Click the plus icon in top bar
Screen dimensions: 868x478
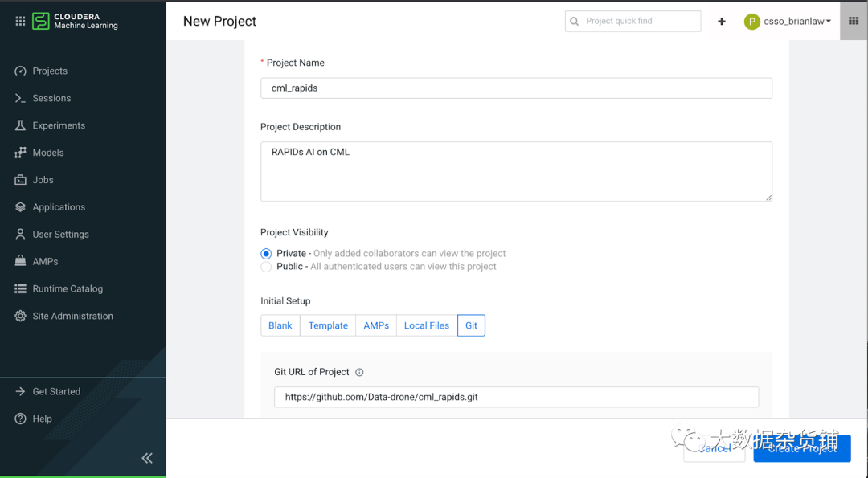point(722,22)
